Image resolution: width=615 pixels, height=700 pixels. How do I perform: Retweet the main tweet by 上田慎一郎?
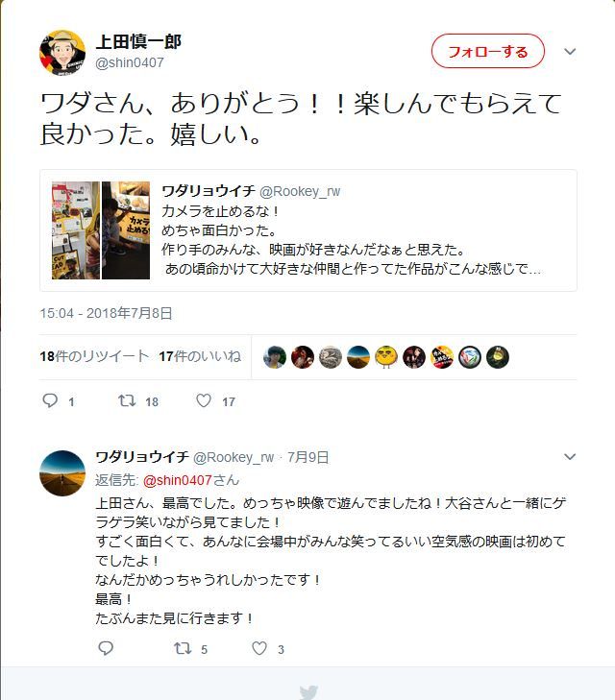pyautogui.click(x=127, y=400)
